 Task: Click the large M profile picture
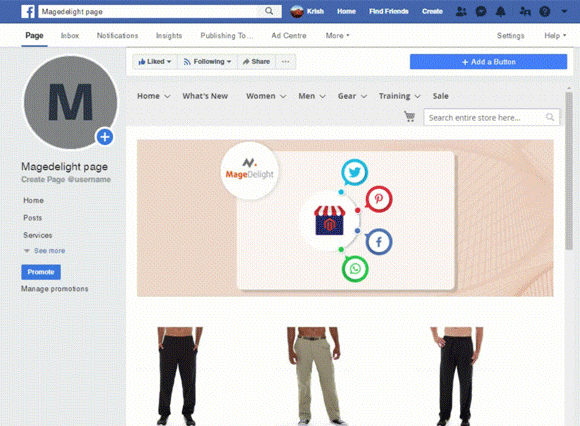(70, 102)
